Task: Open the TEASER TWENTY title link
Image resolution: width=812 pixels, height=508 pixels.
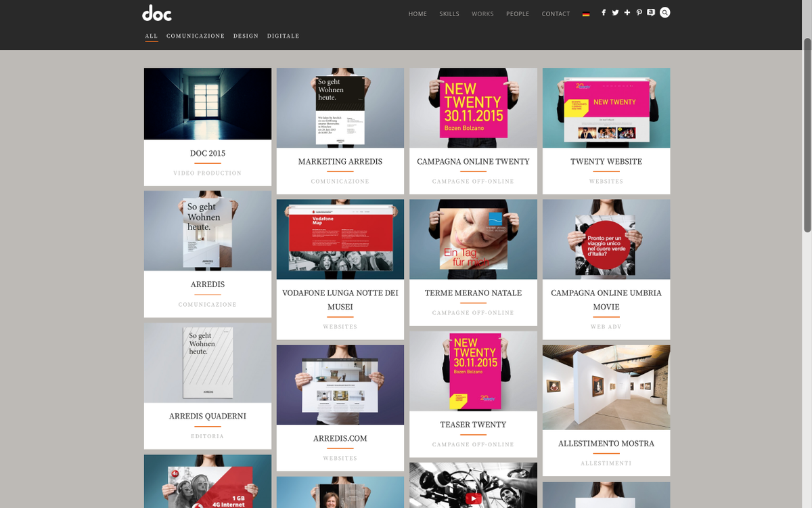Action: point(473,425)
